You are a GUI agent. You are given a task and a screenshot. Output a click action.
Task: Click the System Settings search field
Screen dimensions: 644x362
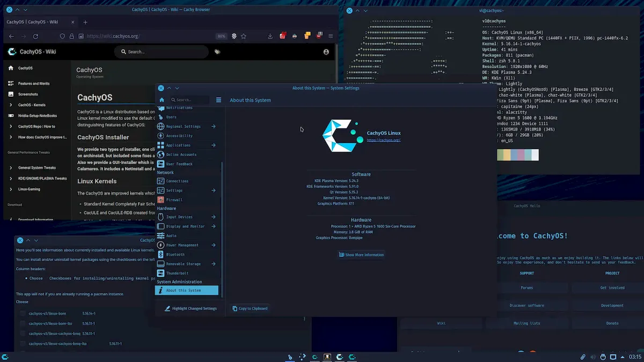coord(189,100)
